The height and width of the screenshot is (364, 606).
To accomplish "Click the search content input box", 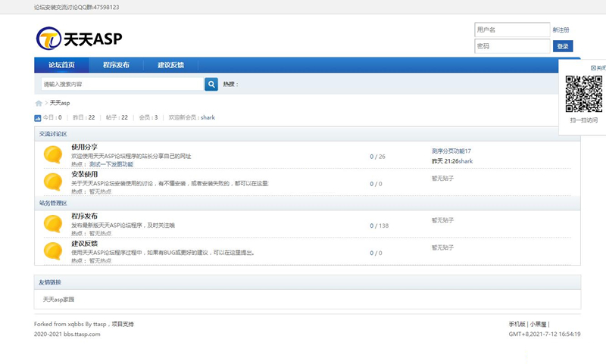I will [121, 84].
